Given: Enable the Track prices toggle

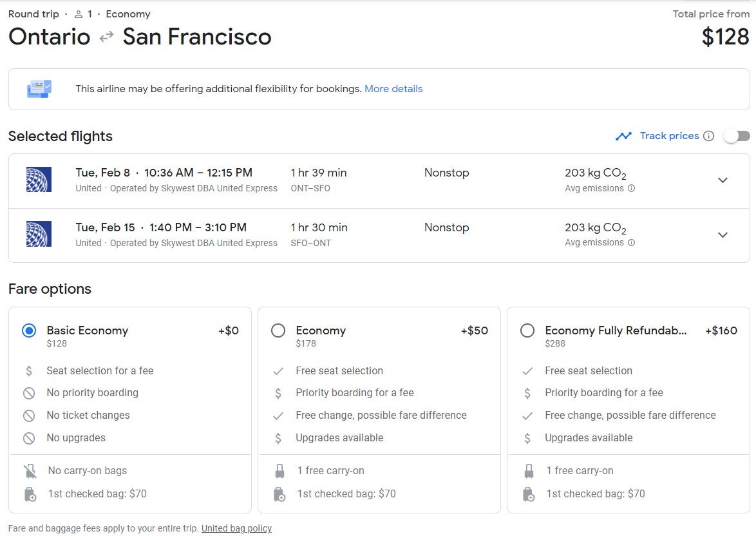Looking at the screenshot, I should (x=737, y=136).
